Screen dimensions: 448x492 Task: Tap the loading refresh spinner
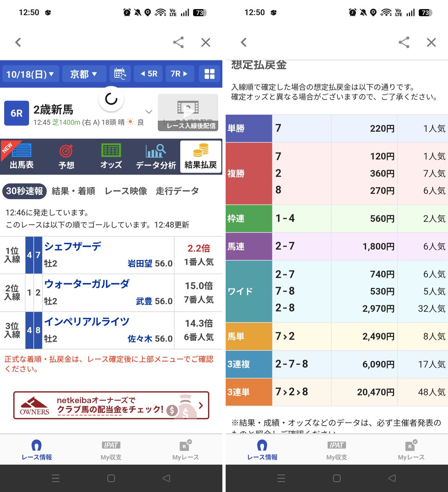point(111,99)
